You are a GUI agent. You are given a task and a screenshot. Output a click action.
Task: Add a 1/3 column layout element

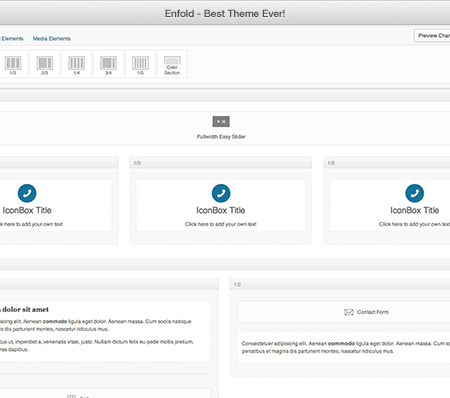coord(13,64)
